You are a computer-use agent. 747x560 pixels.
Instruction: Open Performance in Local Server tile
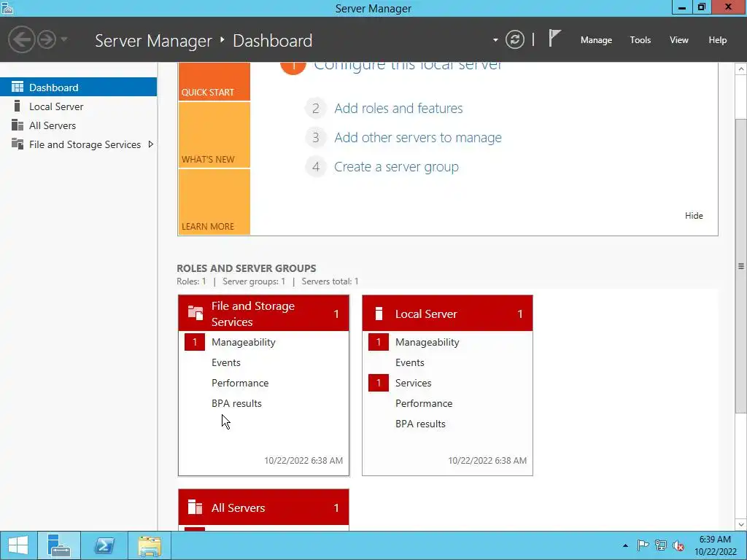click(424, 403)
